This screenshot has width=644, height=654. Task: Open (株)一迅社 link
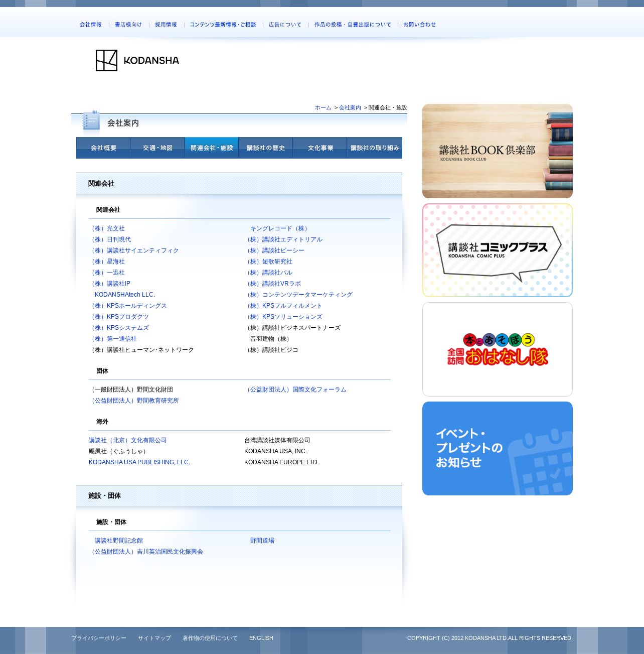pos(107,273)
